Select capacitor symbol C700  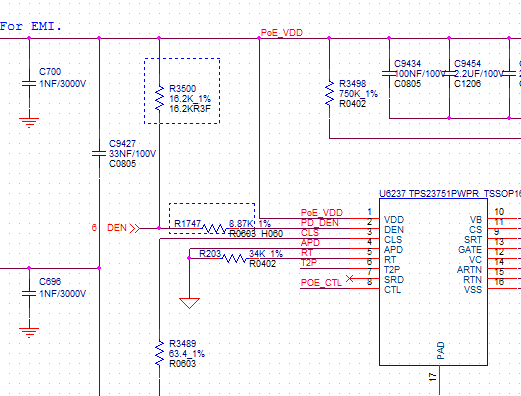(x=29, y=83)
